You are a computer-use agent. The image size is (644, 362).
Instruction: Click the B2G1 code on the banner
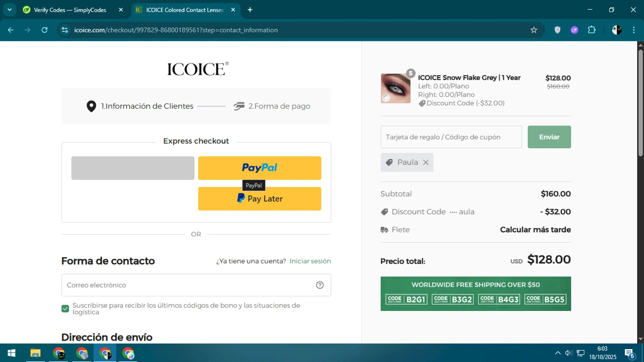(406, 299)
